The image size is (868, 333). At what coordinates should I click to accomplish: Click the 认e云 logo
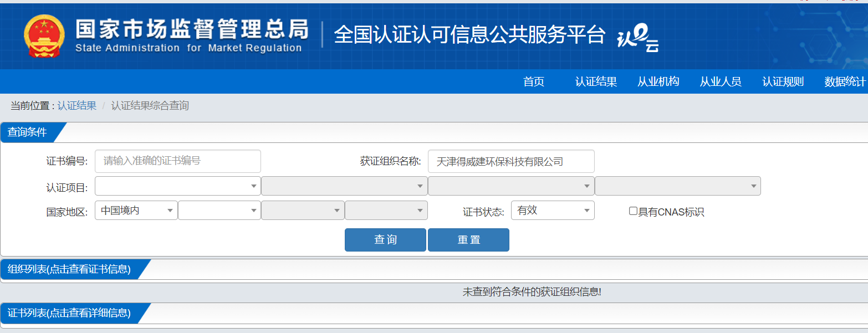coord(638,39)
